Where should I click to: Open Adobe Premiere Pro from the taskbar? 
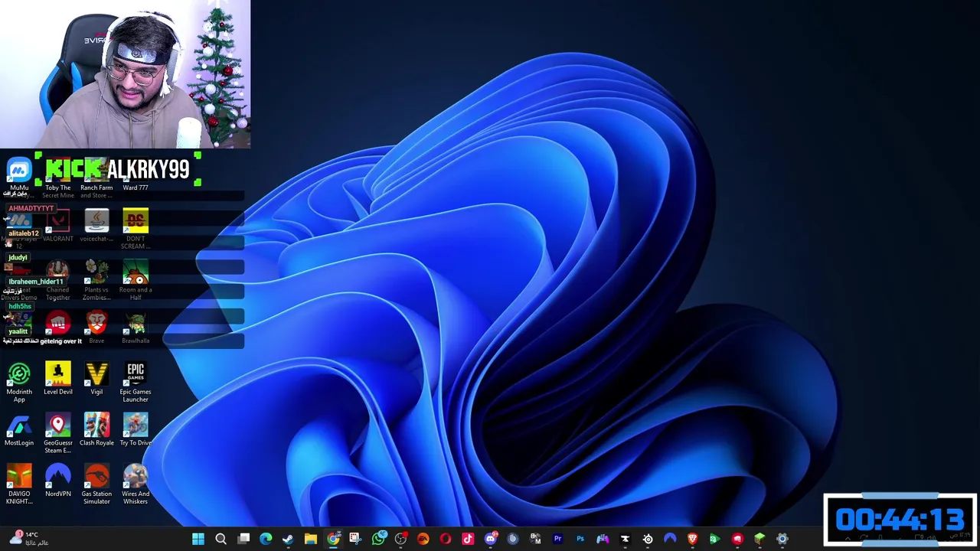coord(558,539)
